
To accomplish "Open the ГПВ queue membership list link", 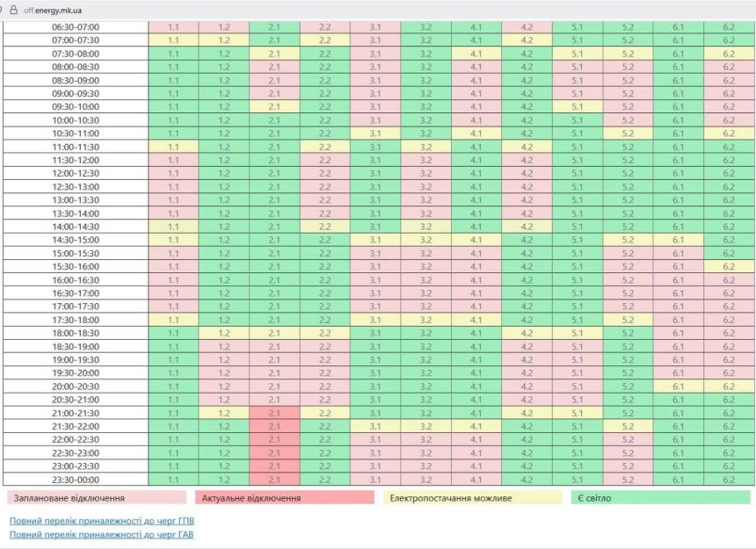I will 101,520.
